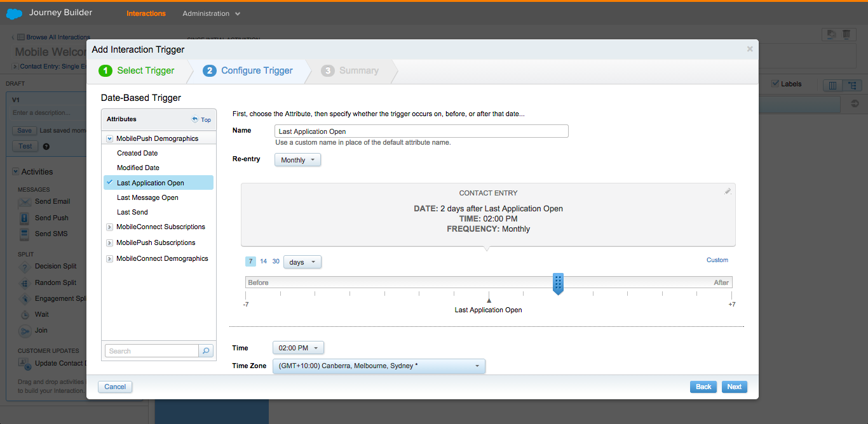Expand the MobileConnect Subscriptions group
The image size is (868, 424).
coord(110,227)
